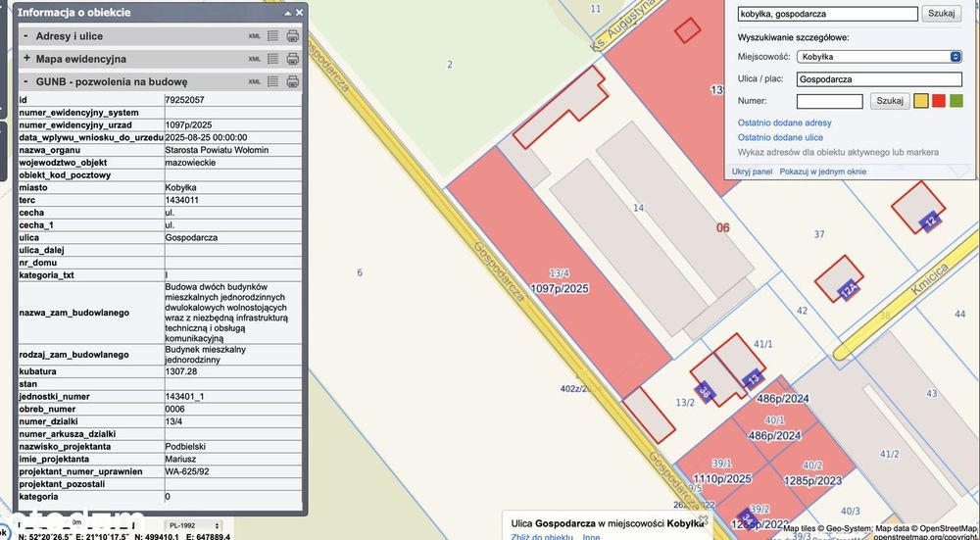The height and width of the screenshot is (540, 980).
Task: Focus the Ulica / plac input field
Action: (879, 79)
